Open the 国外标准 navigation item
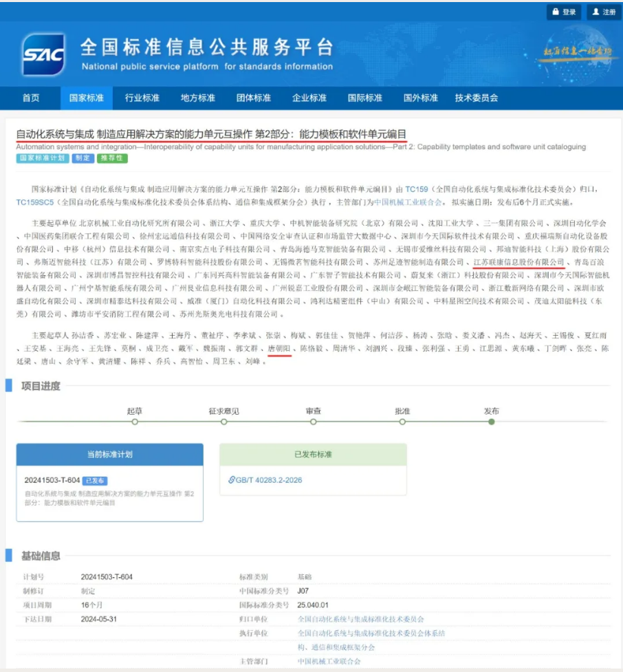 (x=421, y=98)
